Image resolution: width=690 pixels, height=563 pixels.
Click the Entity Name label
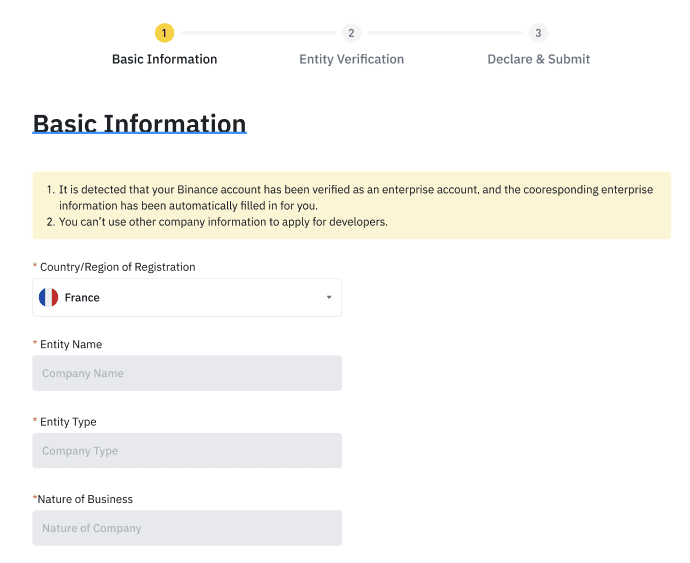71,344
